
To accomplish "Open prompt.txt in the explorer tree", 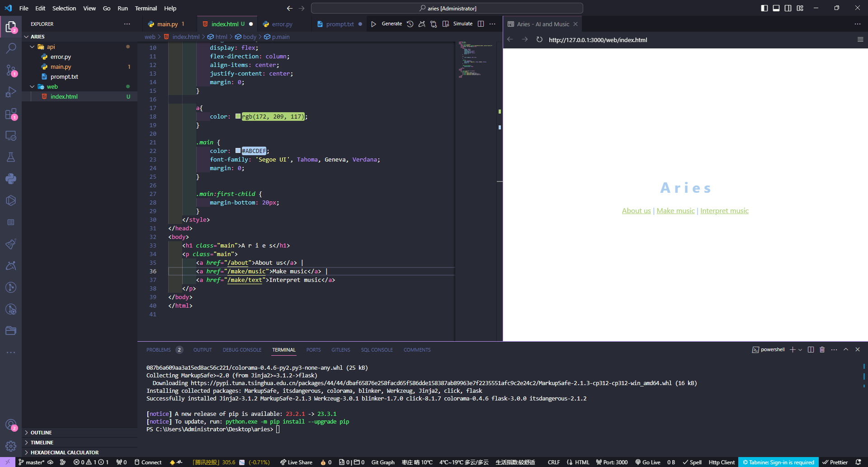I will [80, 76].
